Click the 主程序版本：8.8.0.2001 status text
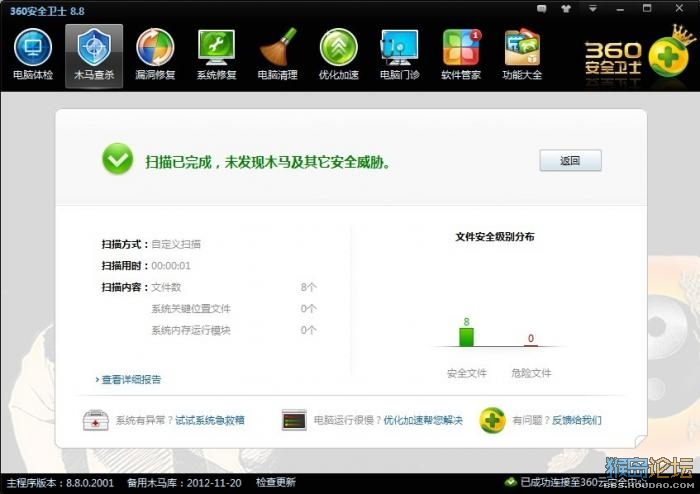This screenshot has width=700, height=494. 60,483
